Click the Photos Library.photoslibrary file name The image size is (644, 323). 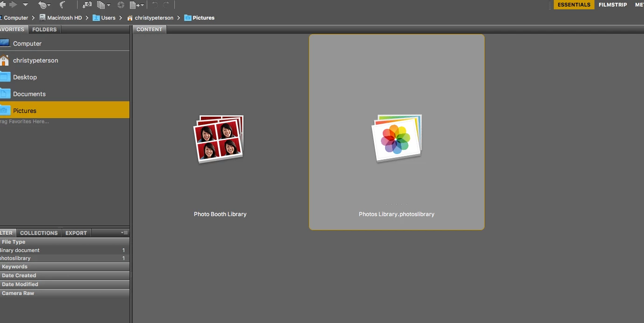(397, 214)
